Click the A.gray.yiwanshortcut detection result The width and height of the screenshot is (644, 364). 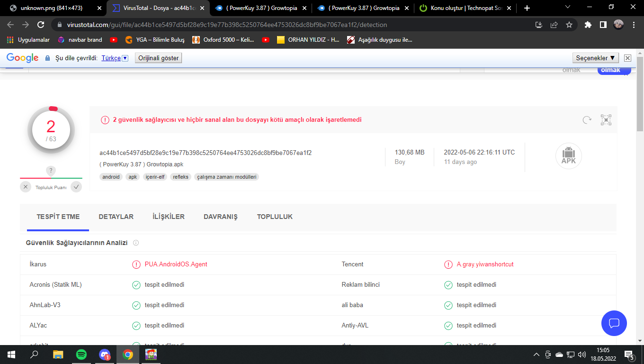(x=485, y=264)
